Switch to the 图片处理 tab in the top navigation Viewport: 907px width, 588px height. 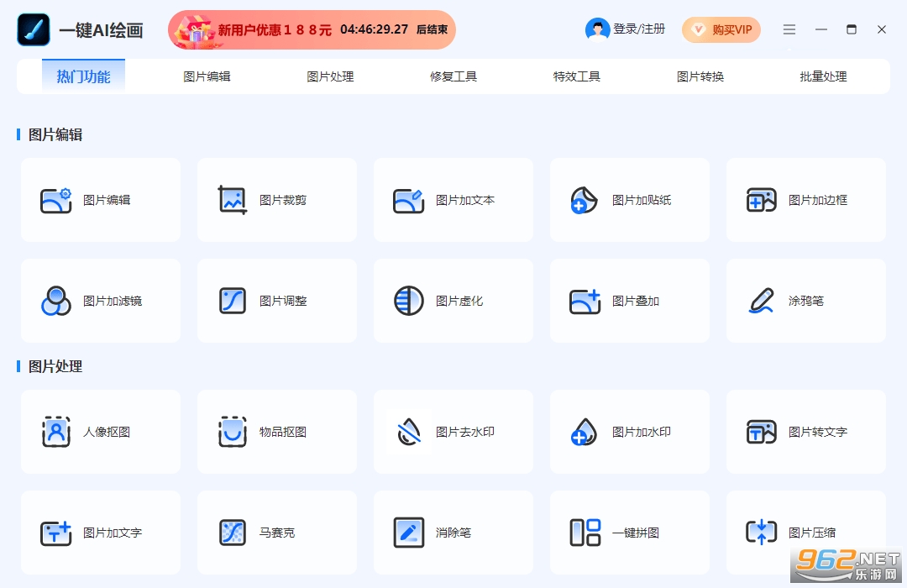(330, 76)
